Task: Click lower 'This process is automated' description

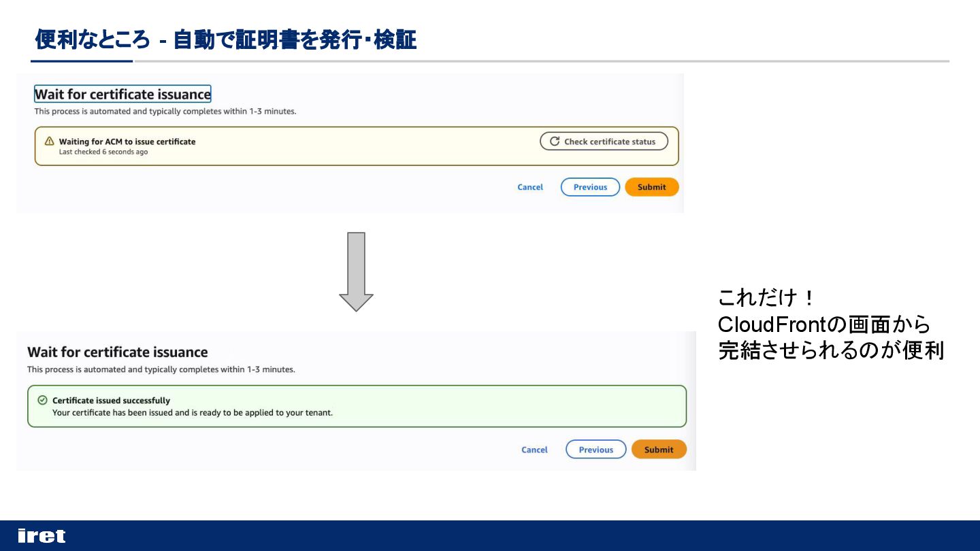Action: [x=161, y=369]
